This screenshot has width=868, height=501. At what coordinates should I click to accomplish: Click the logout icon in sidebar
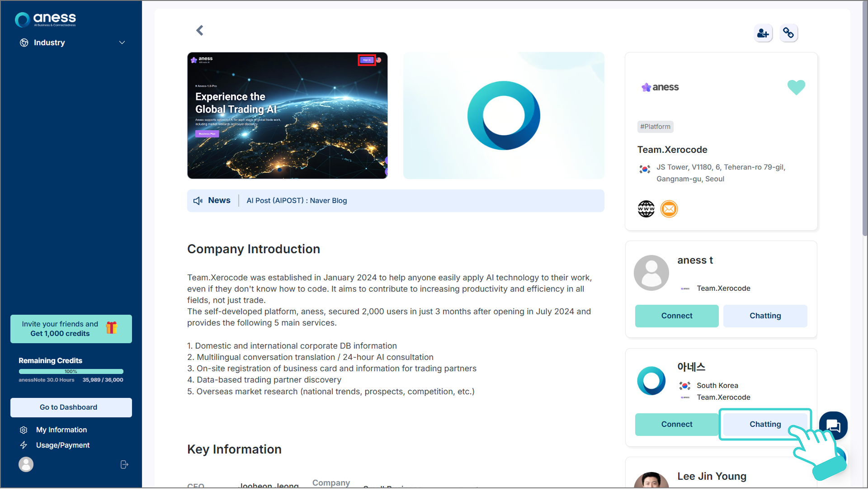[124, 464]
